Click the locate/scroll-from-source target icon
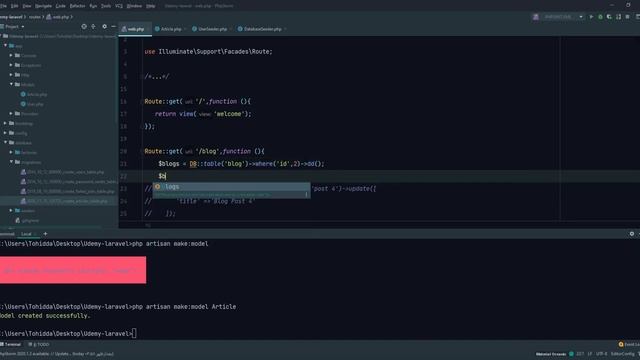This screenshot has width=640, height=360. coord(84,27)
